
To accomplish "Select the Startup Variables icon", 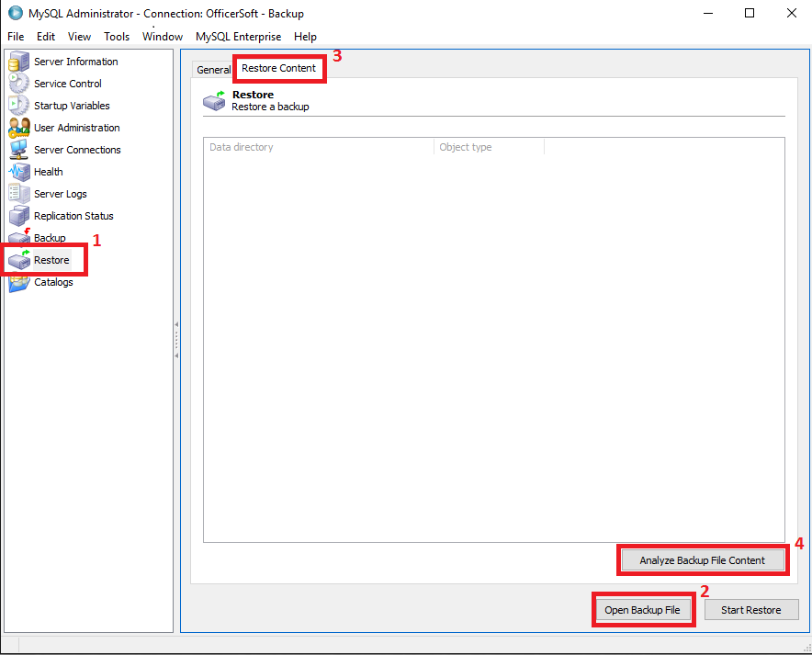I will coord(19,106).
